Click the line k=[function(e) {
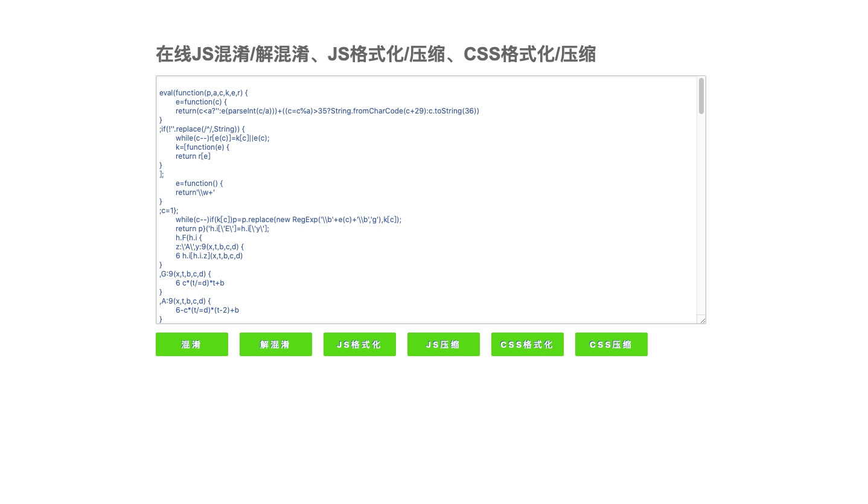Image resolution: width=868 pixels, height=504 pixels. coord(203,147)
